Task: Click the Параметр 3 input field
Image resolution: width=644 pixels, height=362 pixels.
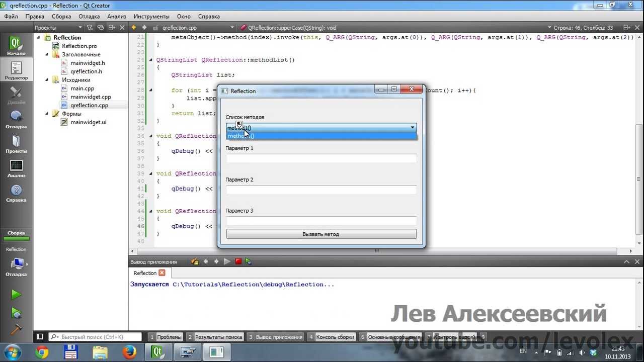Action: (321, 221)
